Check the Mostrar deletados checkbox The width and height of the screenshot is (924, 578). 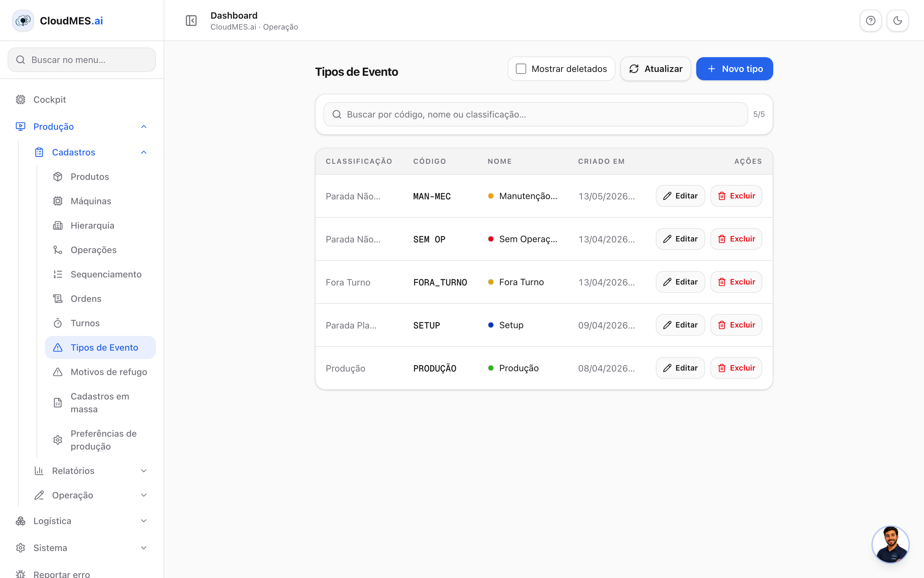click(521, 69)
